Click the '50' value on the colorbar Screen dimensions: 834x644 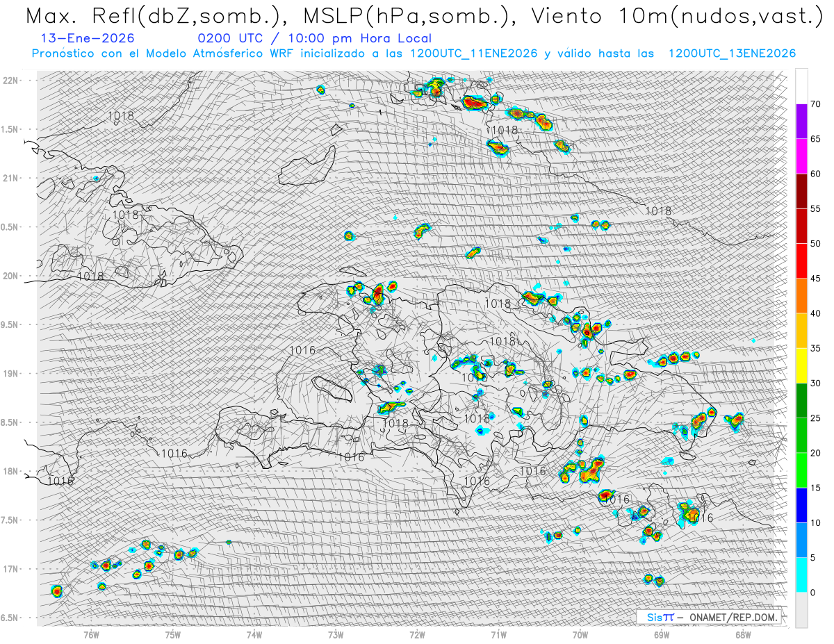(x=816, y=244)
